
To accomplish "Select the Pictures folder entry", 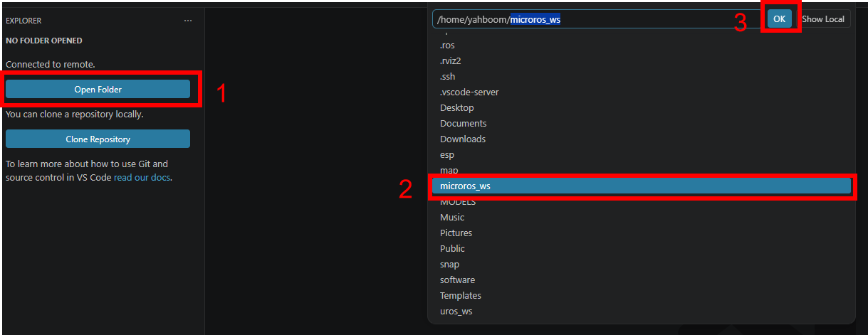I will click(642, 233).
